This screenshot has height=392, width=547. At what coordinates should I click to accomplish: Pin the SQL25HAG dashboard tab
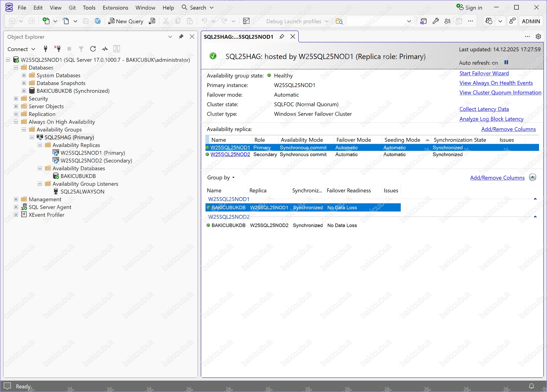click(282, 37)
